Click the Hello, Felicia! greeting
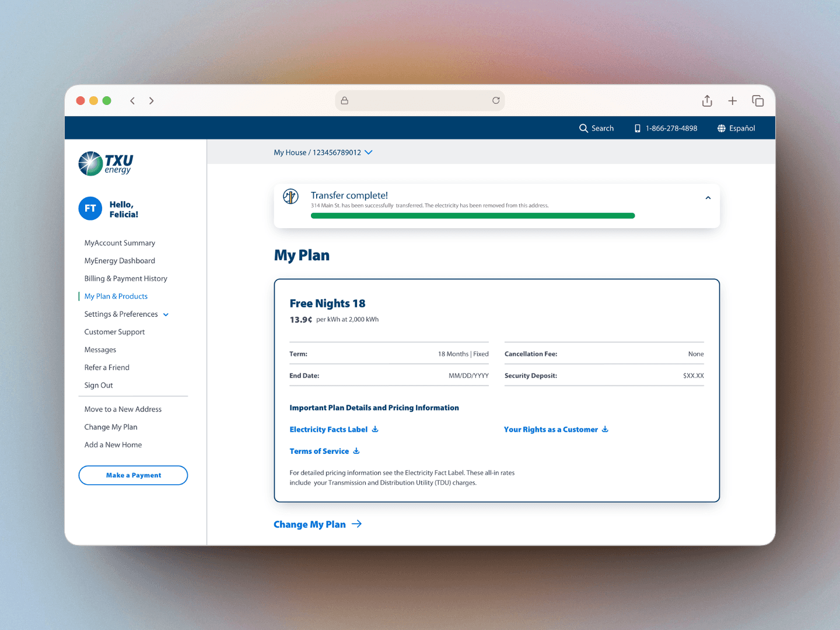The height and width of the screenshot is (630, 840). point(124,209)
